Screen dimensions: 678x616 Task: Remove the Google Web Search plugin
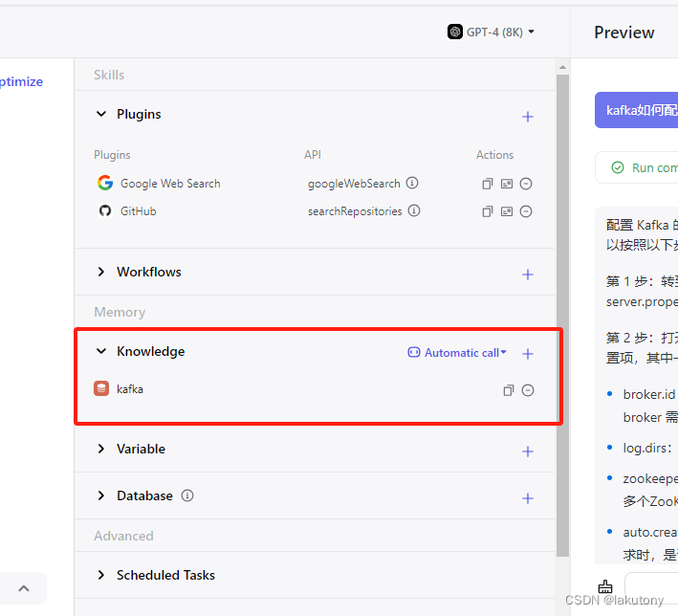point(526,184)
